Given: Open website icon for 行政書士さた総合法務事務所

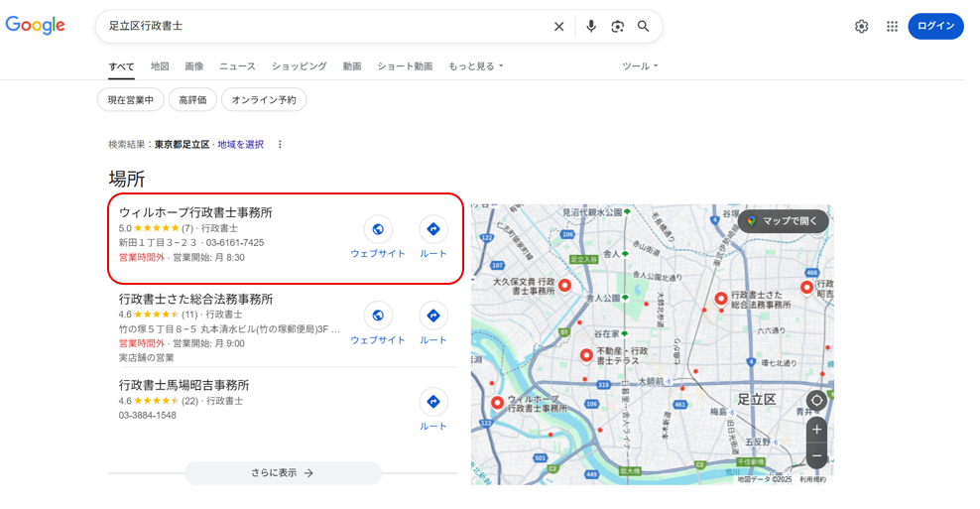Looking at the screenshot, I should (x=378, y=316).
